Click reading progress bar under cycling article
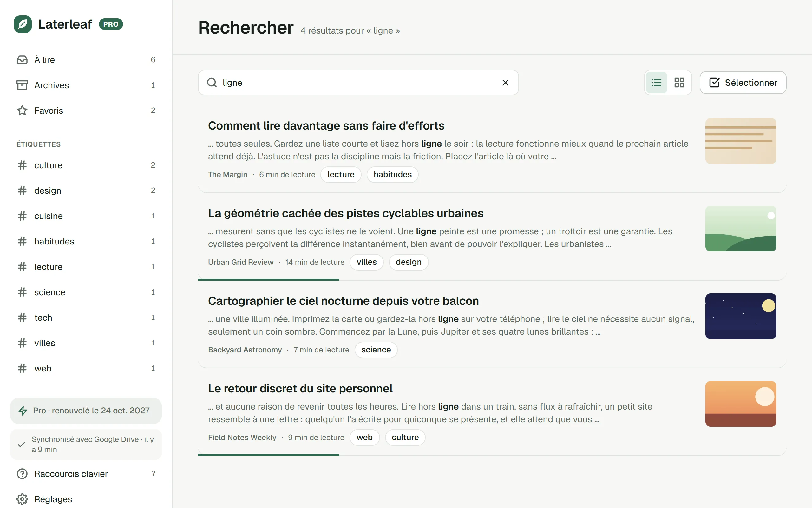 click(x=268, y=279)
